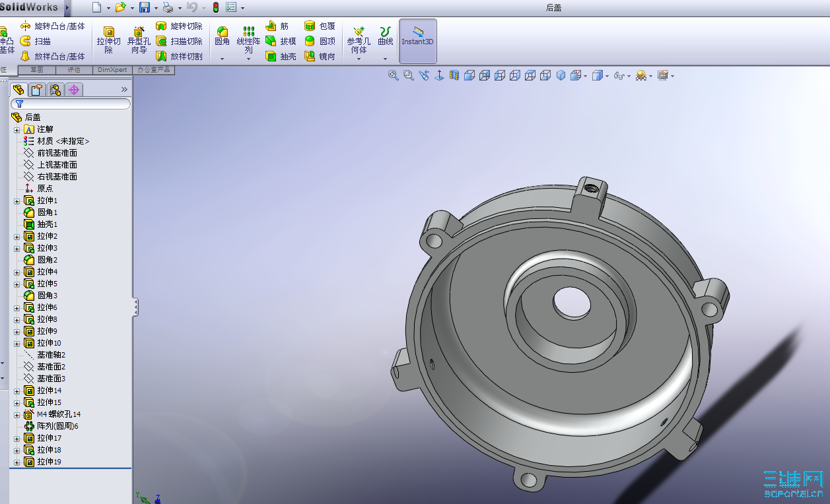Select the 筋 rib tool

click(x=277, y=26)
